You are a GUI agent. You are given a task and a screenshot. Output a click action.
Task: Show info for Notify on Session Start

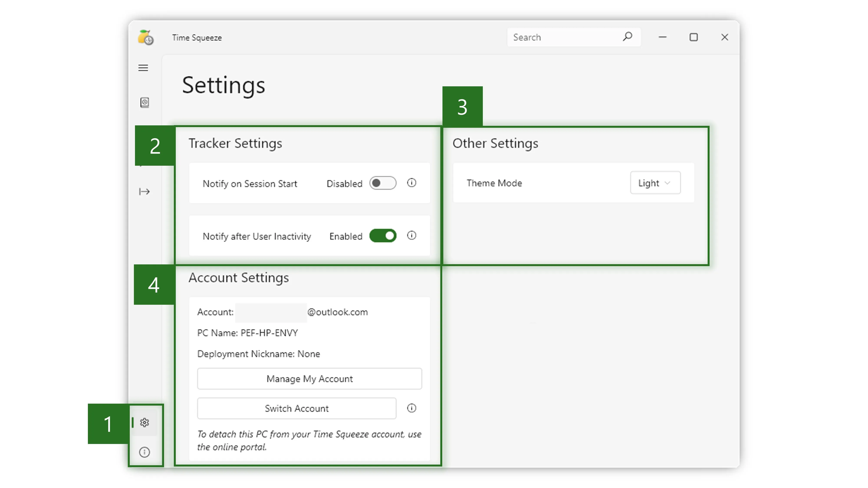pyautogui.click(x=411, y=183)
